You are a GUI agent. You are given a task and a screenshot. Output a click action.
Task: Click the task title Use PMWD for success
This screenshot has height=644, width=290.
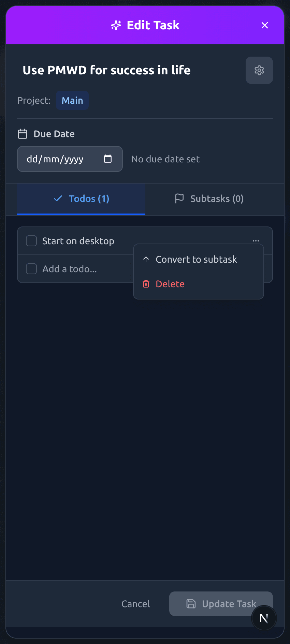click(106, 70)
